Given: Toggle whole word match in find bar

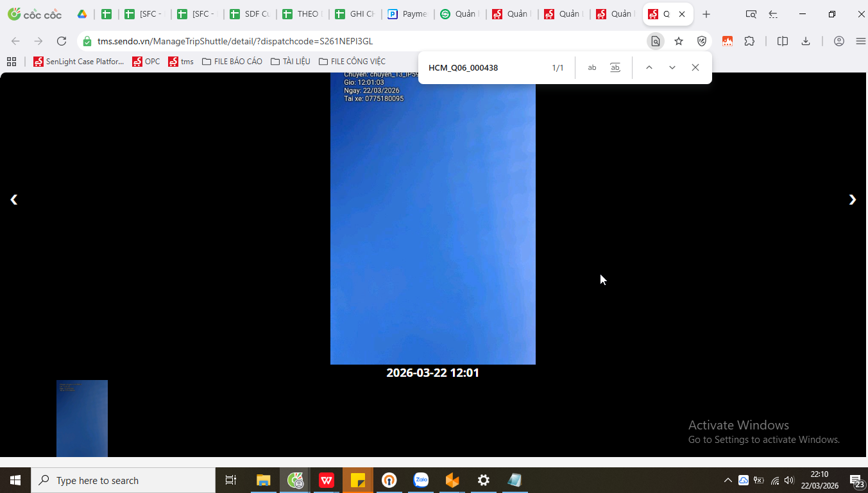Looking at the screenshot, I should (x=615, y=67).
